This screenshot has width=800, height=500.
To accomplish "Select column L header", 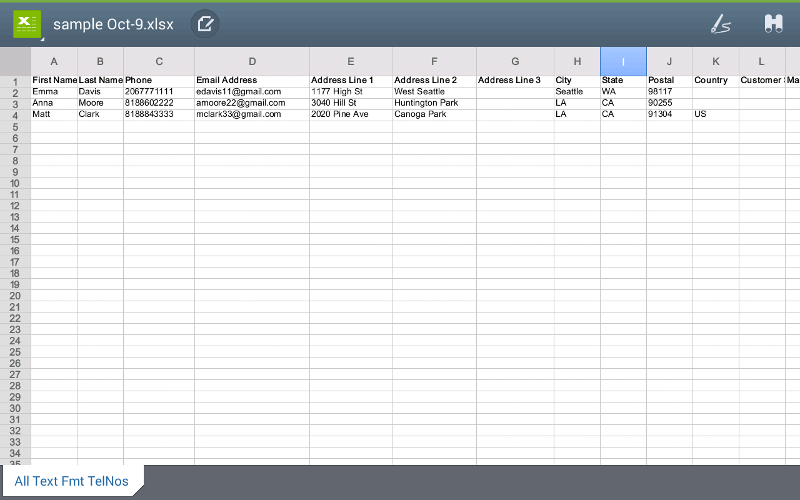I will (762, 61).
